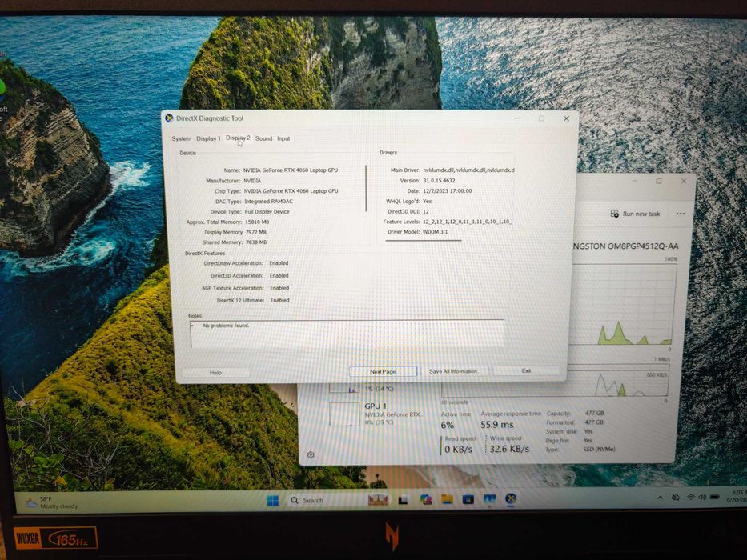This screenshot has height=560, width=747.
Task: Go to the Input tab
Action: 283,138
